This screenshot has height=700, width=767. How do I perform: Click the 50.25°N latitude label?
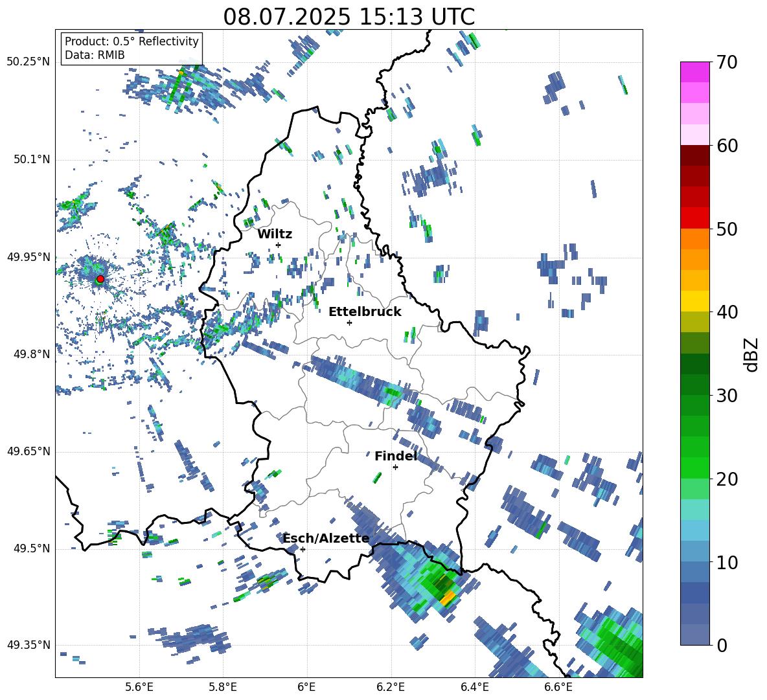pyautogui.click(x=29, y=62)
